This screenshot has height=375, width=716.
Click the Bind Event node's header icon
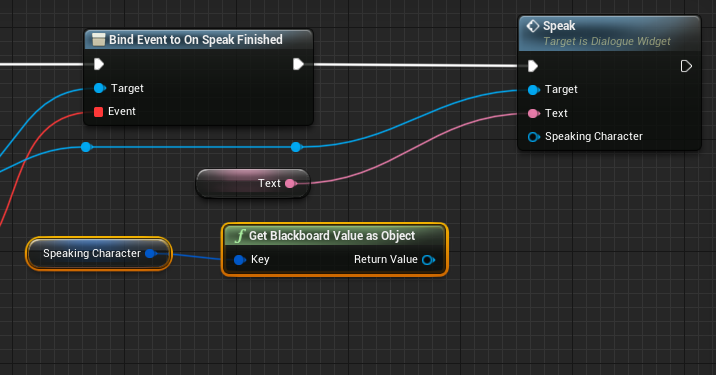(99, 40)
